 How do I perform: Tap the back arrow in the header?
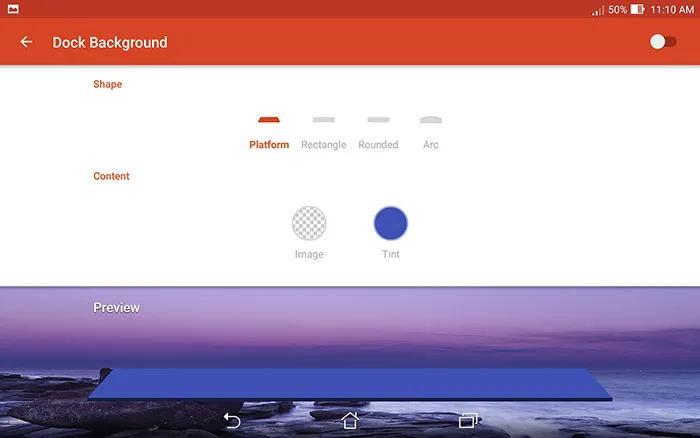coord(26,42)
